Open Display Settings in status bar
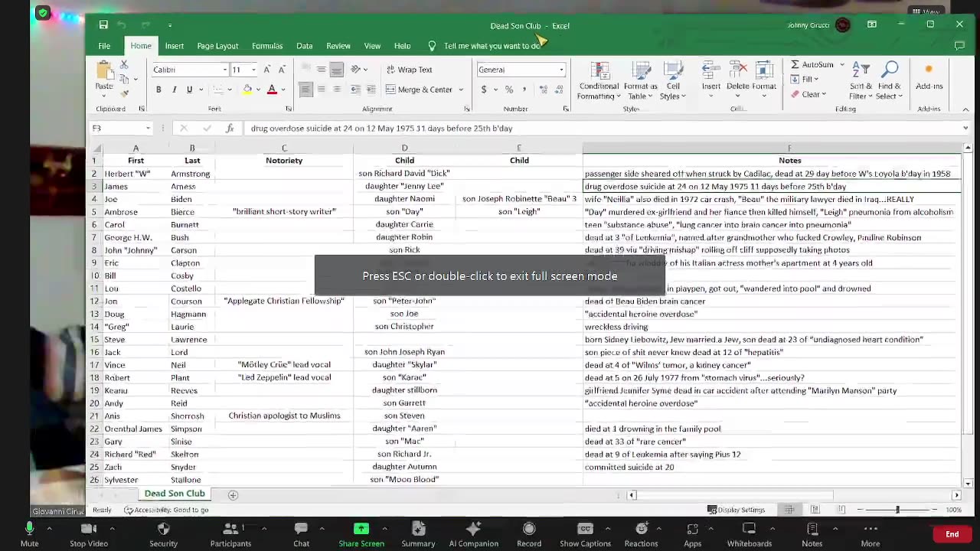980x551 pixels. [737, 510]
